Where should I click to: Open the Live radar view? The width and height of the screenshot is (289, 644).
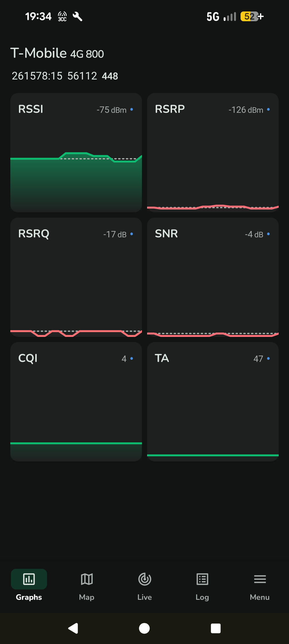coord(144,579)
